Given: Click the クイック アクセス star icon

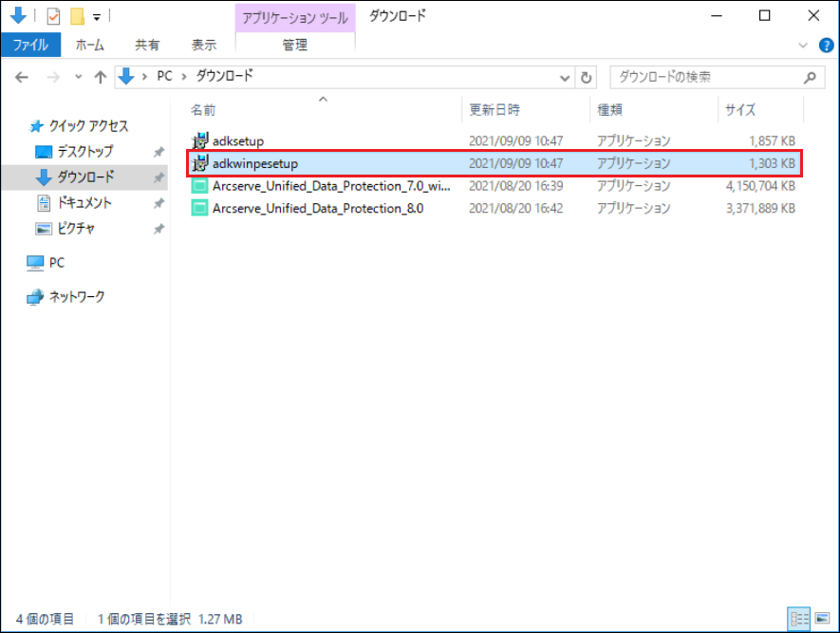Looking at the screenshot, I should 36,126.
